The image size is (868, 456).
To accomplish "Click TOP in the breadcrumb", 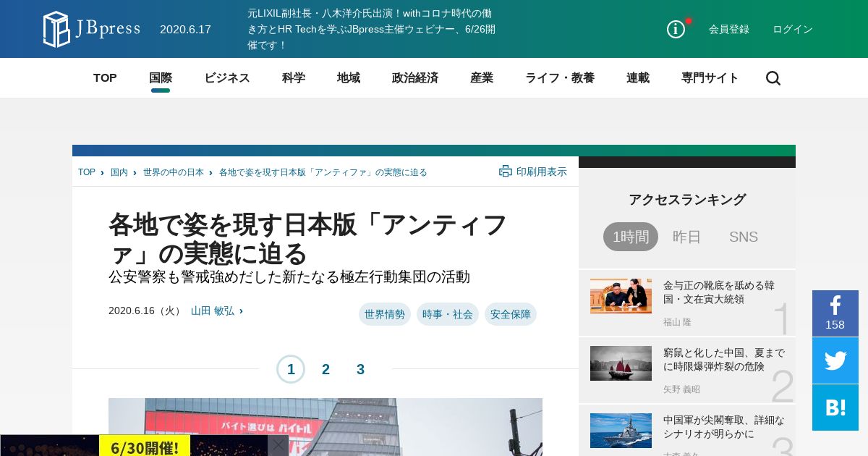I will pyautogui.click(x=87, y=172).
